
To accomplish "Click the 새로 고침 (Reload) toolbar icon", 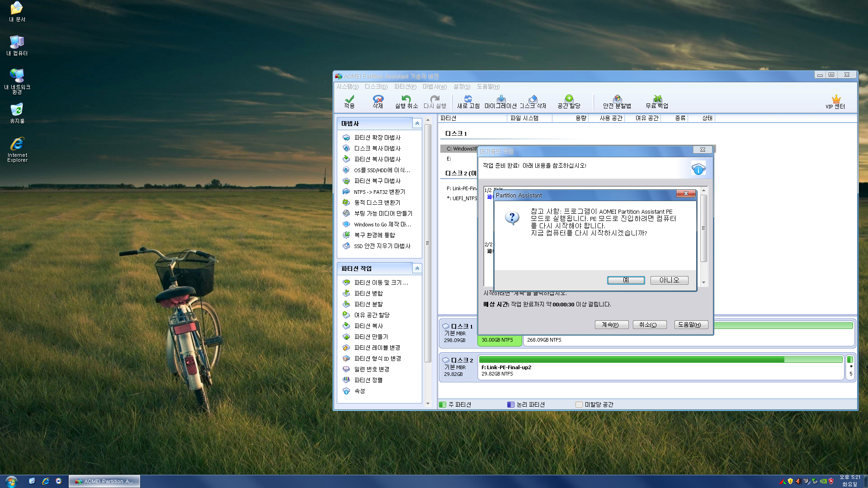I will [x=468, y=102].
